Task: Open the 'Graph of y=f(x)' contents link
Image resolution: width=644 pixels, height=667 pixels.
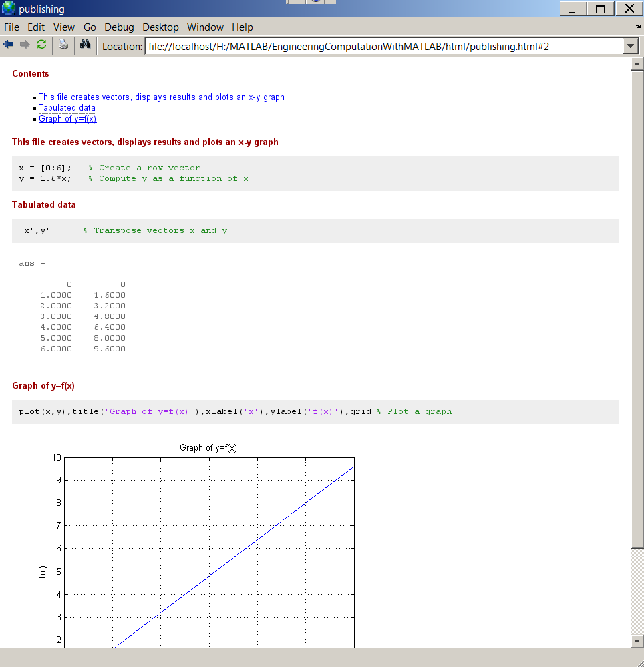Action: click(x=67, y=119)
